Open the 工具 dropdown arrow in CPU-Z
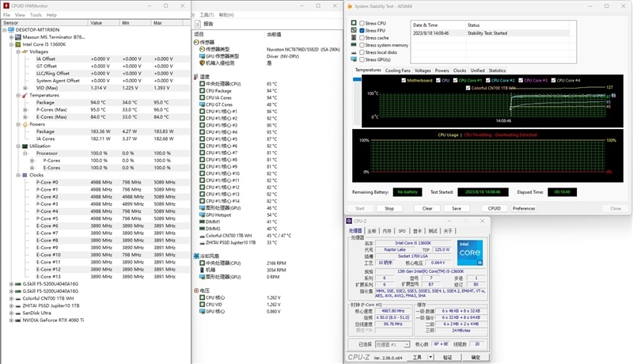Screen dimensions: 633x364 tap(430, 357)
